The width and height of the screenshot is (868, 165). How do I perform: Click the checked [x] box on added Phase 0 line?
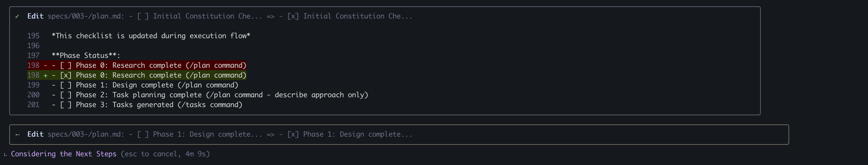pos(66,76)
